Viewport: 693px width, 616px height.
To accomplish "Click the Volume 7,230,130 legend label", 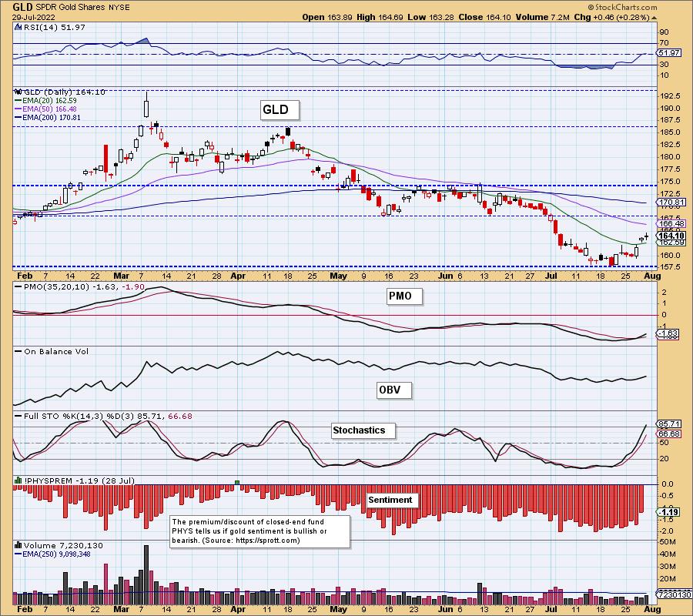I will [64, 546].
